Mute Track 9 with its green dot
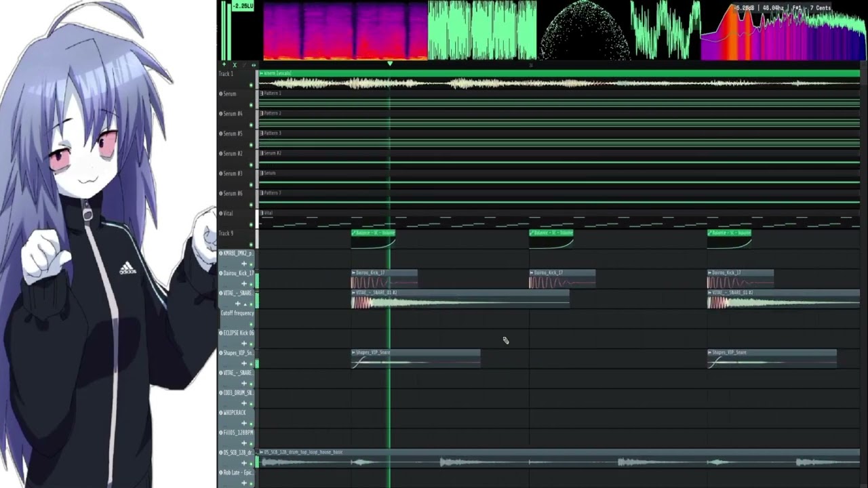 (252, 244)
